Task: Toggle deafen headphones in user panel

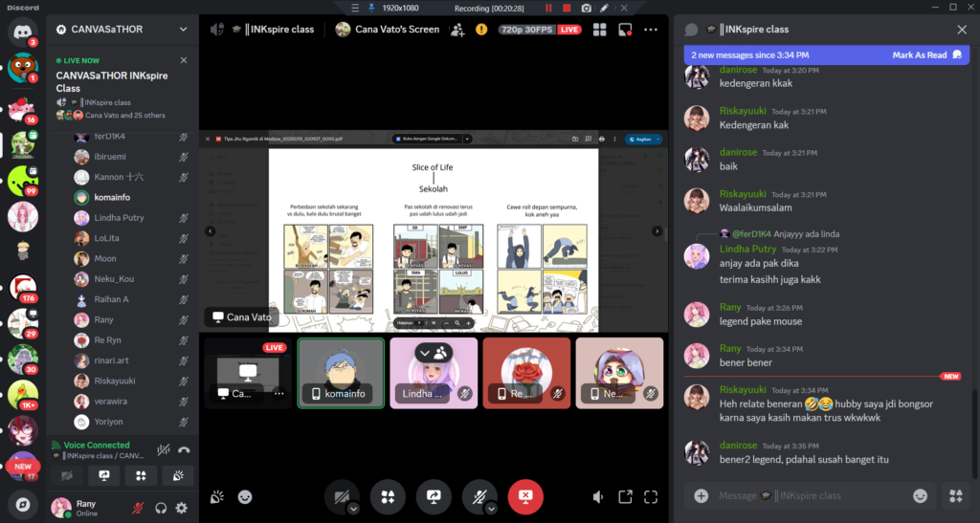Action: click(x=161, y=508)
